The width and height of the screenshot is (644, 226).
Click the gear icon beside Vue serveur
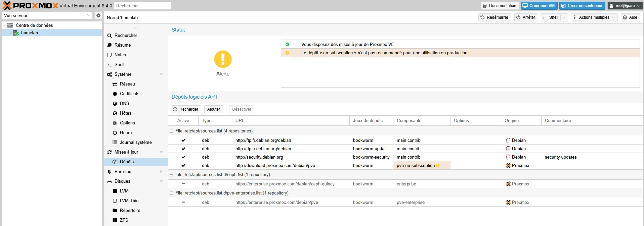coord(98,15)
